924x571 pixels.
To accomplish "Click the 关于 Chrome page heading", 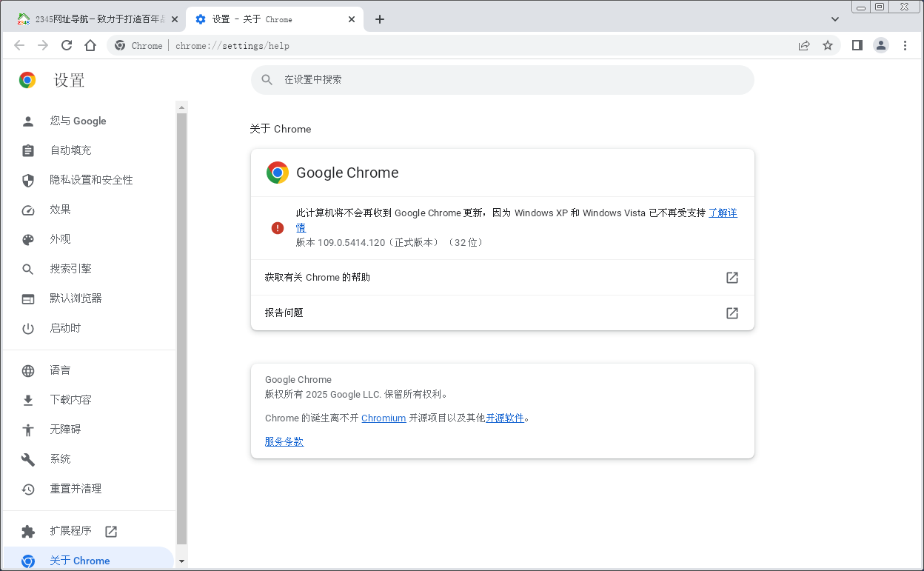I will click(x=281, y=129).
